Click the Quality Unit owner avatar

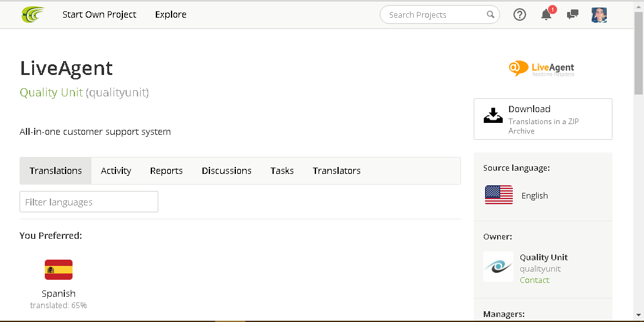coord(498,267)
